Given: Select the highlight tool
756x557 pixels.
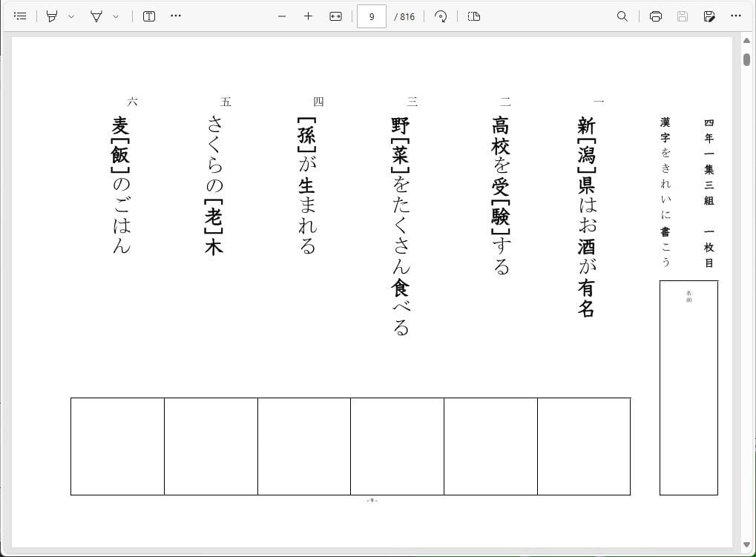Looking at the screenshot, I should click(x=52, y=16).
